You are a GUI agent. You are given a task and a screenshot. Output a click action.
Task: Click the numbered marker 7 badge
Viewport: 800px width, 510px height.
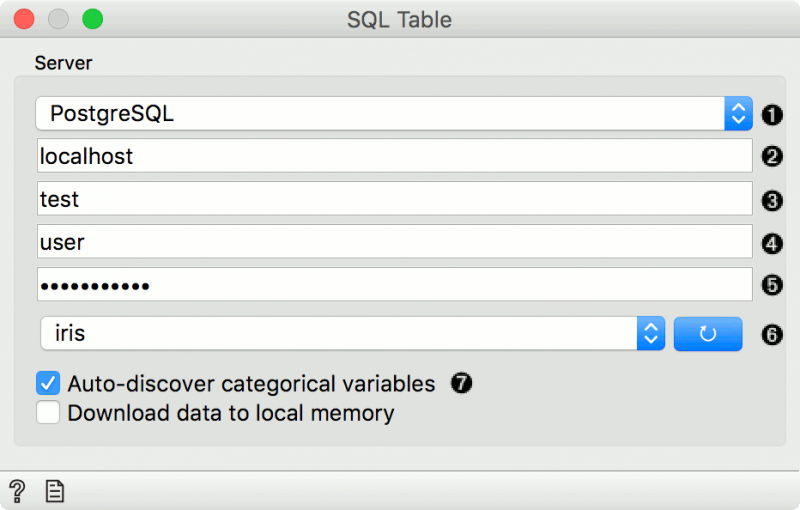(460, 384)
